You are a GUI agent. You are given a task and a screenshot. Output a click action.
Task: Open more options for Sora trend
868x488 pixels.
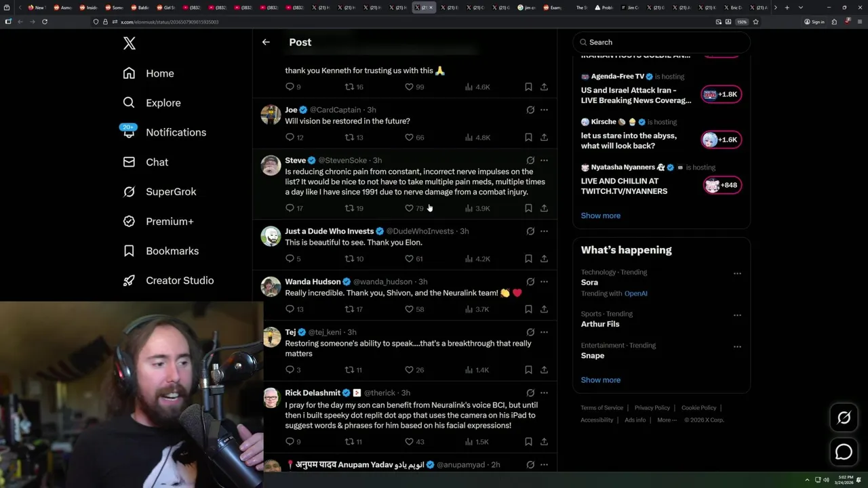click(x=737, y=274)
